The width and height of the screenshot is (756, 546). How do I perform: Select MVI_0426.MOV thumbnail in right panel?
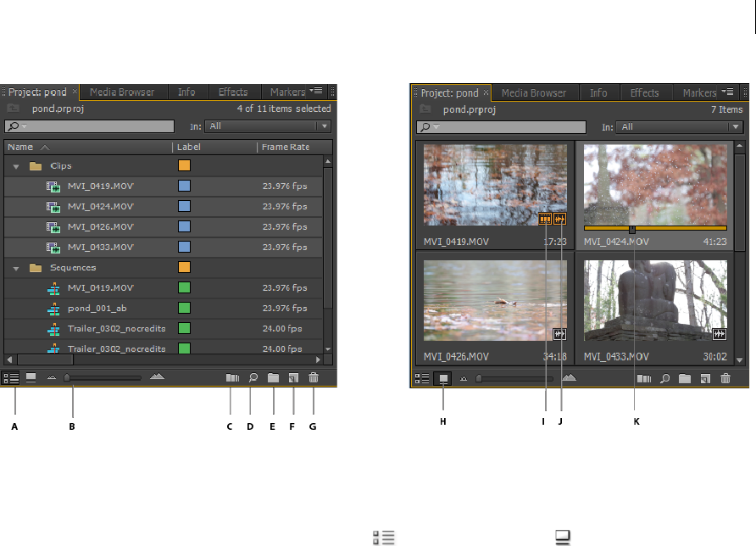(495, 300)
